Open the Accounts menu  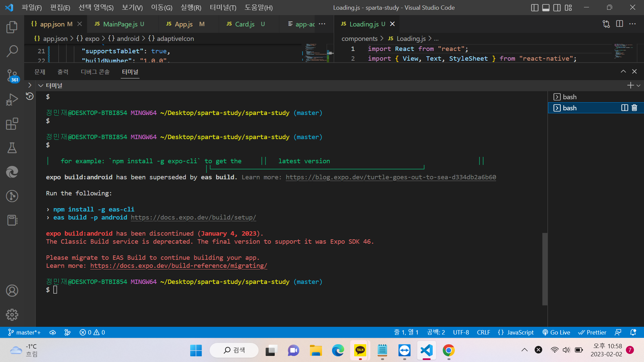tap(12, 291)
